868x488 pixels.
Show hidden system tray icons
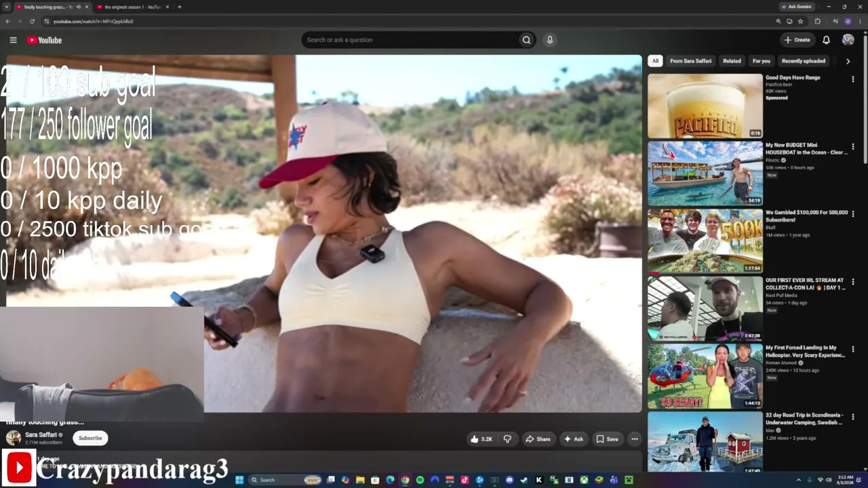pos(798,480)
